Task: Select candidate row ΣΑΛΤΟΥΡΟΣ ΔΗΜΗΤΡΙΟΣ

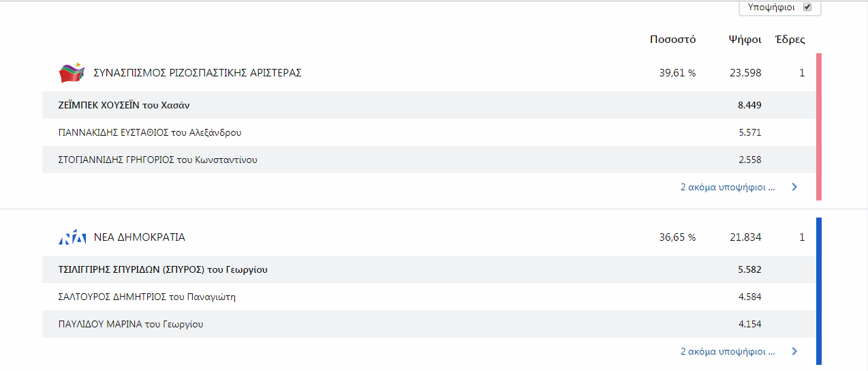Action: (x=429, y=297)
